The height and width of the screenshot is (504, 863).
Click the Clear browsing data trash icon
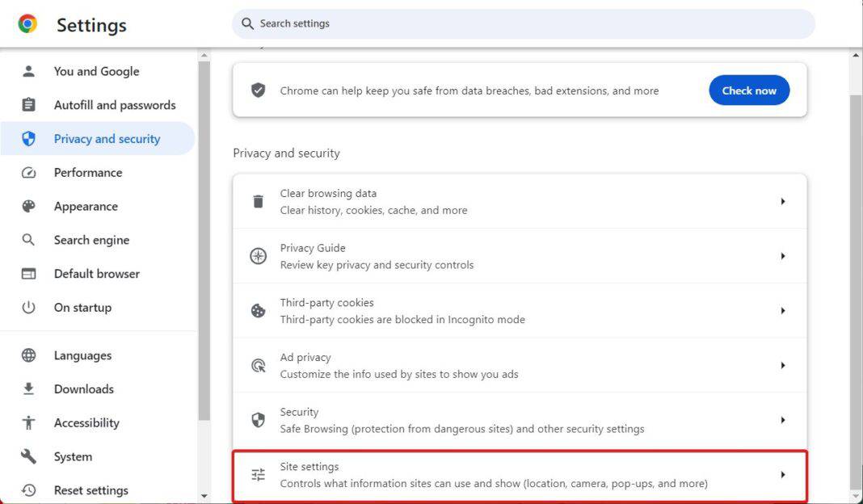point(258,201)
